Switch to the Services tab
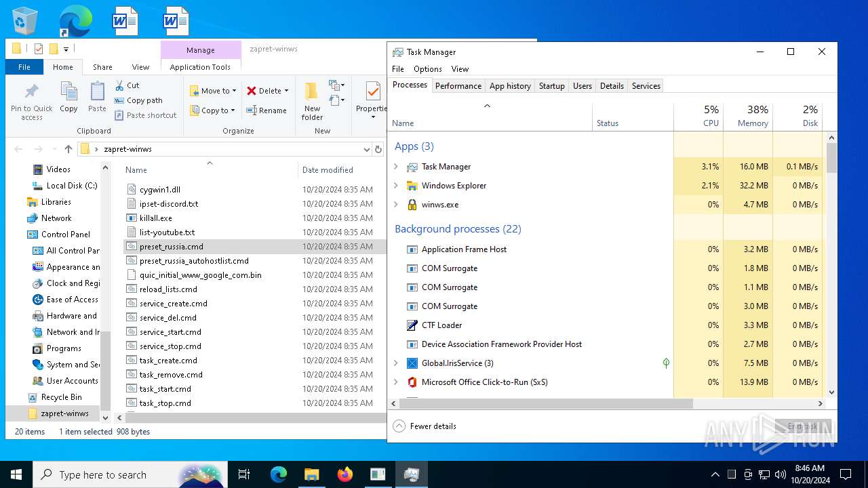 [646, 86]
